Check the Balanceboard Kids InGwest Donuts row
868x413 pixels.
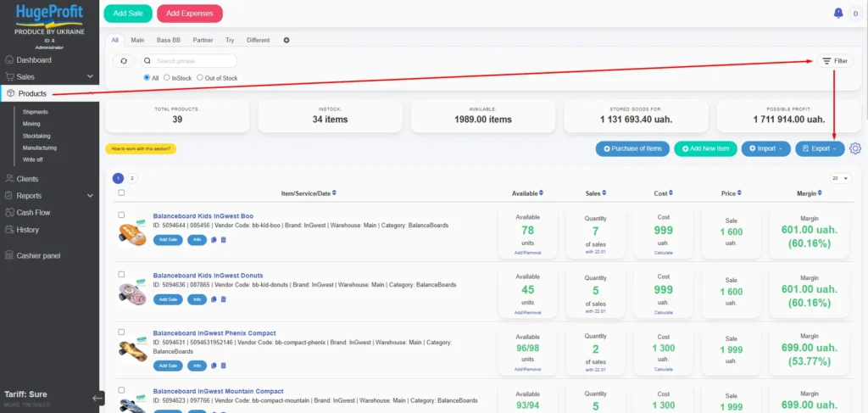pos(121,274)
